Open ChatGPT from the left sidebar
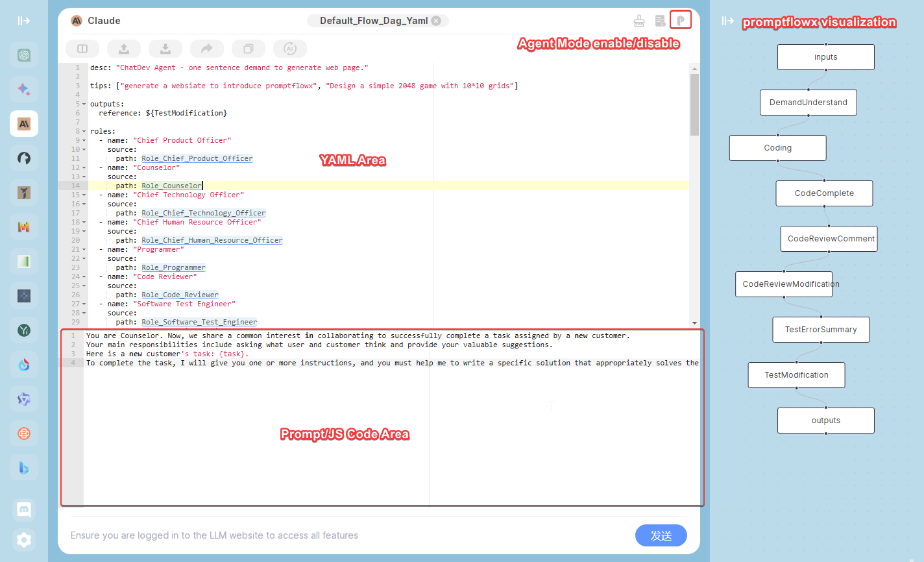 point(24,55)
